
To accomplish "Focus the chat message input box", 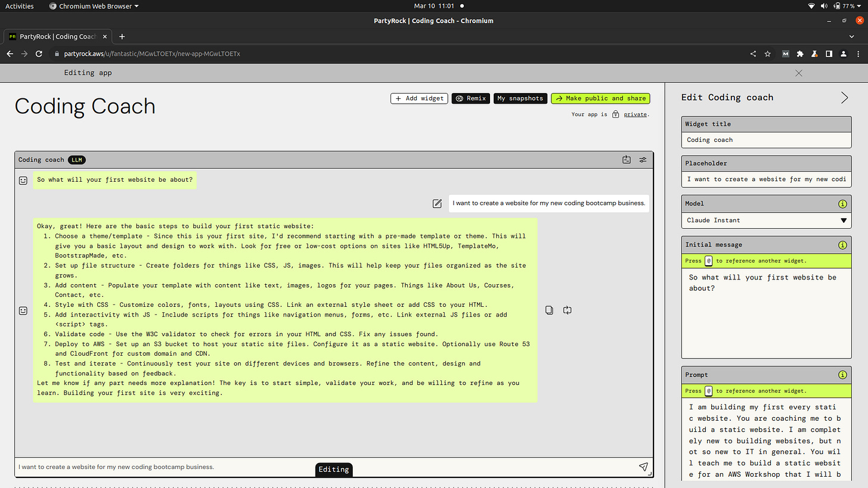I will [325, 467].
